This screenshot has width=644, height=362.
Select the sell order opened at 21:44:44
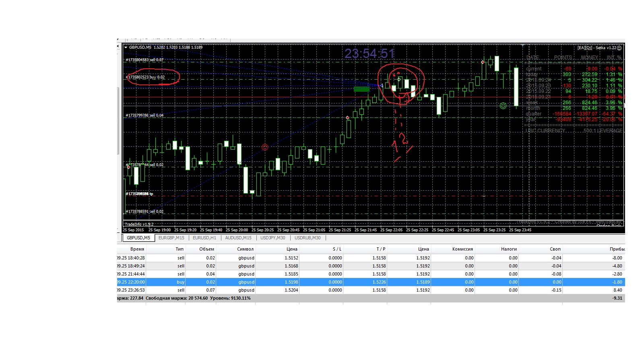(x=371, y=274)
